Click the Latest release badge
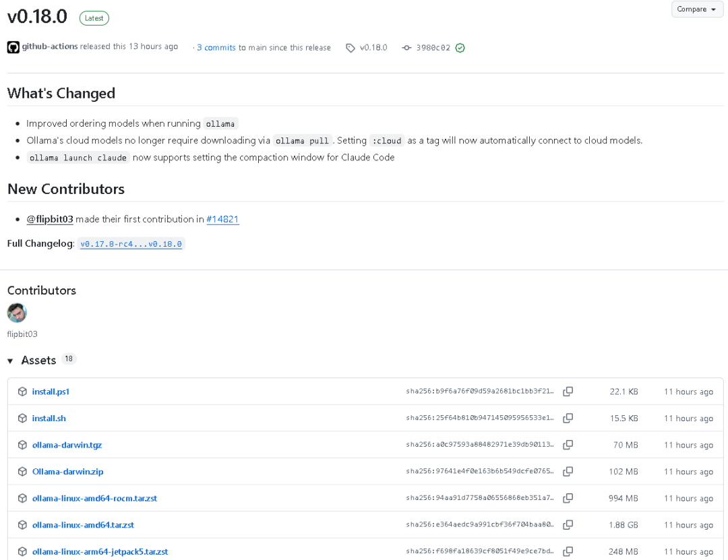 [94, 18]
